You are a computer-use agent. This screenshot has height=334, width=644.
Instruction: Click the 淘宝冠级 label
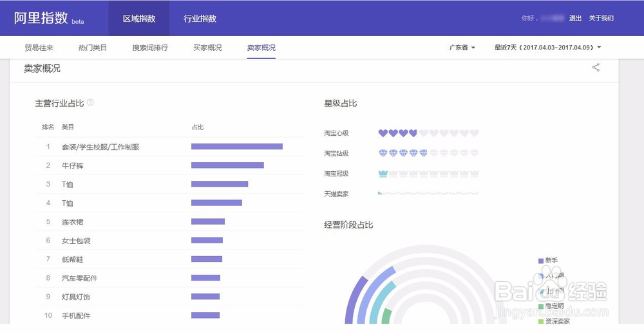point(336,174)
